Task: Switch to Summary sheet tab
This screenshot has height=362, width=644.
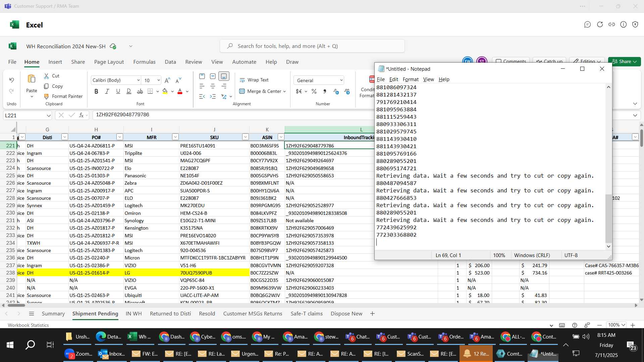Action: coord(53,314)
